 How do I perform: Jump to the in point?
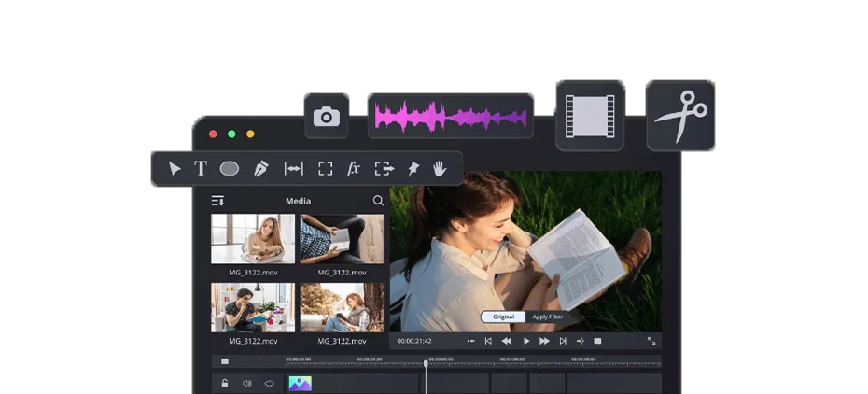[x=470, y=341]
